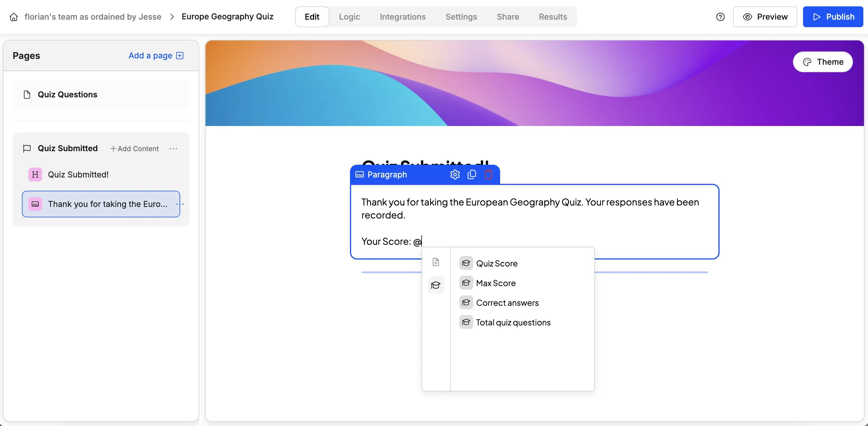
Task: Switch to the Logic tab
Action: 349,17
